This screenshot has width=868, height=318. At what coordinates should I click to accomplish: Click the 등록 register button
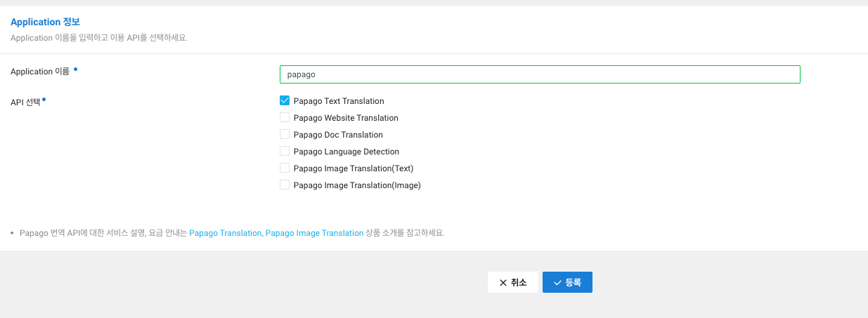[567, 282]
